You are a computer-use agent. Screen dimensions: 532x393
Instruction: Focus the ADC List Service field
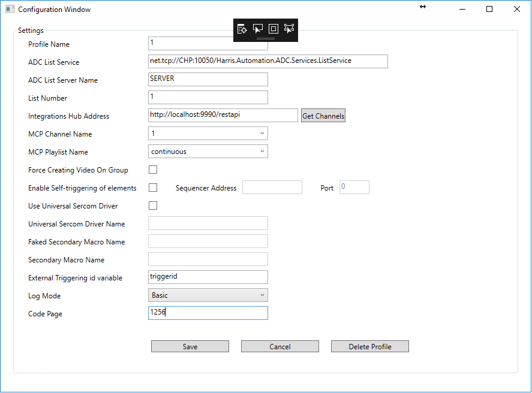(267, 61)
